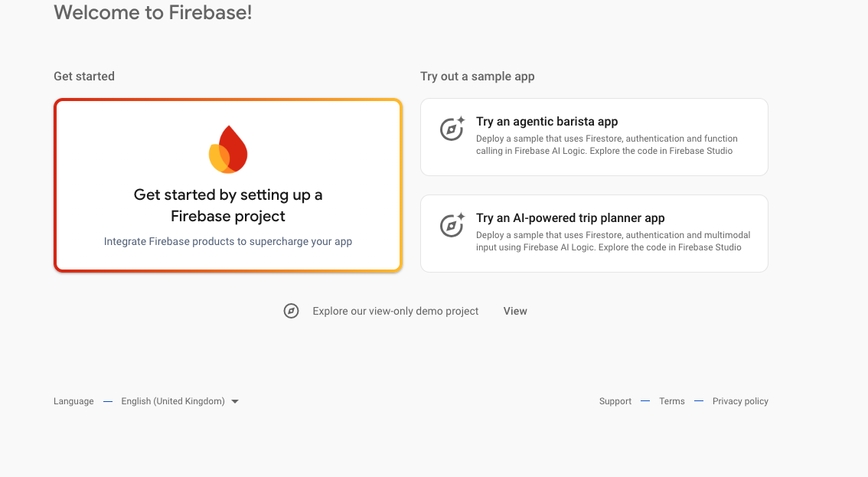This screenshot has width=868, height=477.
Task: Select the "Try an agentic barista app" title
Action: [x=547, y=122]
